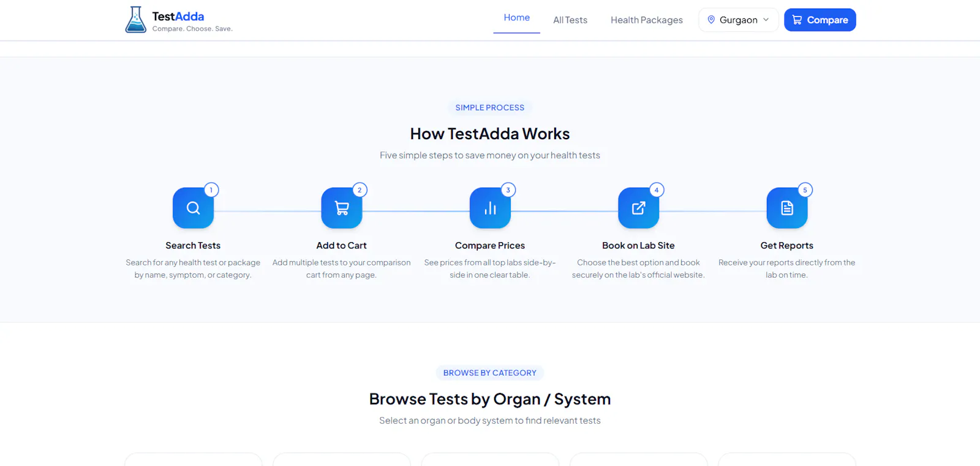Click 'Five simple steps to save money' subtitle
The width and height of the screenshot is (980, 466).
pos(490,155)
